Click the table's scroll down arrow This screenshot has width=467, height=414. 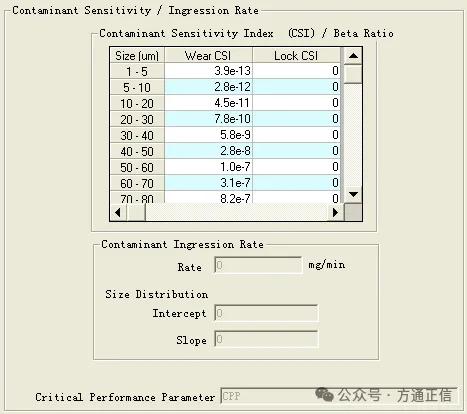353,194
